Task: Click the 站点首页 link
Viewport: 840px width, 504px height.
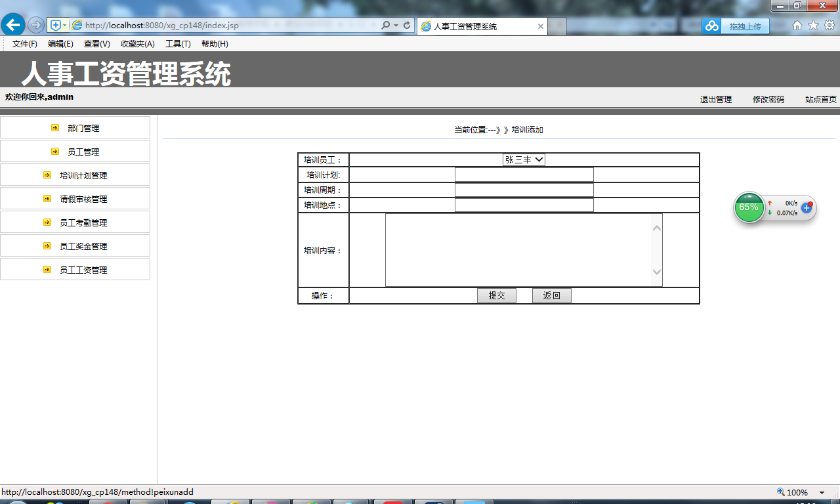Action: 821,100
